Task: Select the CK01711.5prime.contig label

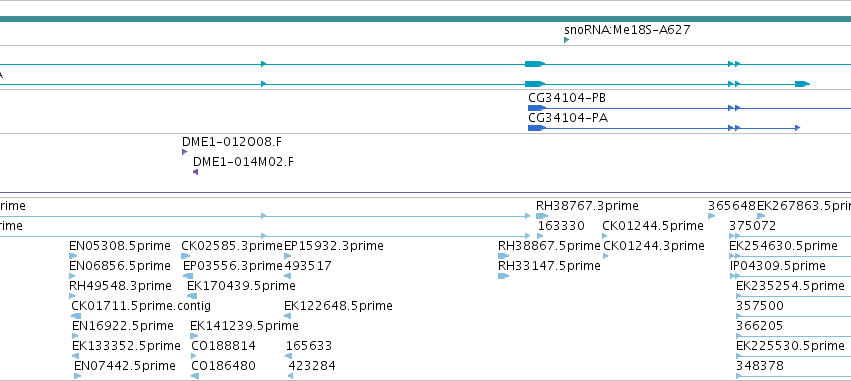Action: click(141, 306)
